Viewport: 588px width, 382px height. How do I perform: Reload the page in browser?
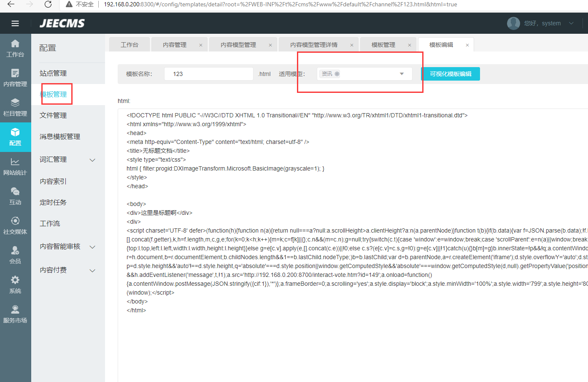(48, 4)
